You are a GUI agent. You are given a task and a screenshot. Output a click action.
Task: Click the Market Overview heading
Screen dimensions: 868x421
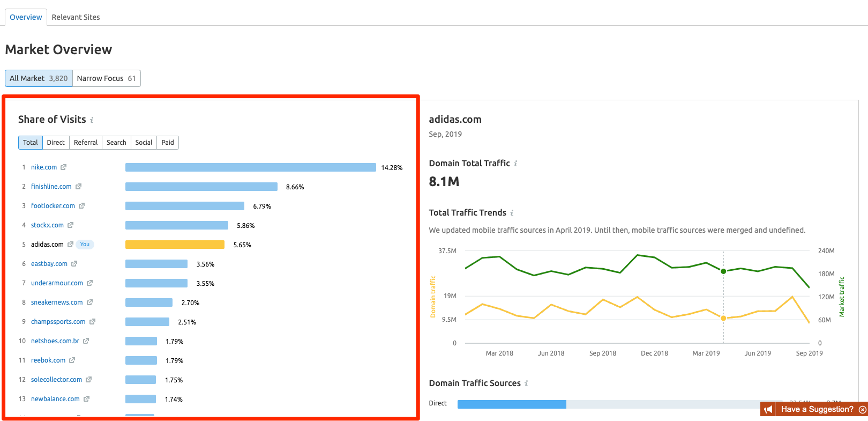[58, 50]
